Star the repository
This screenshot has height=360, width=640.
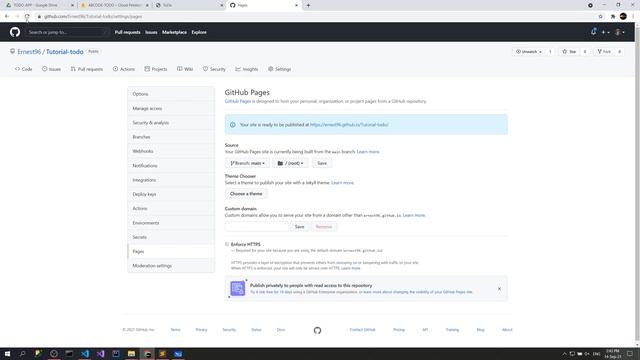click(x=569, y=52)
